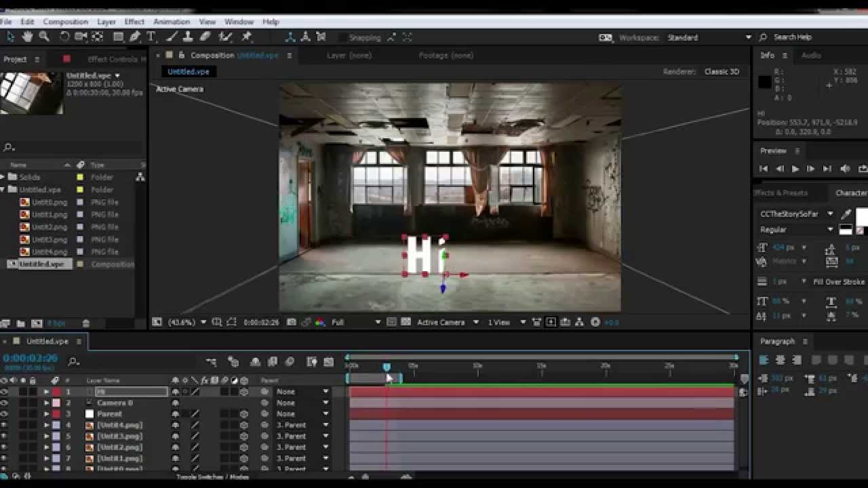Click the current time indicator in timeline

click(387, 367)
